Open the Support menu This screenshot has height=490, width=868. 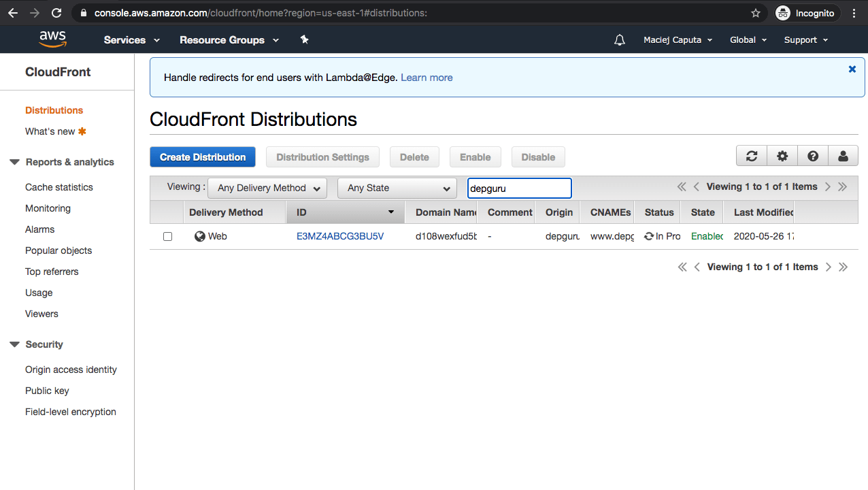pyautogui.click(x=805, y=40)
